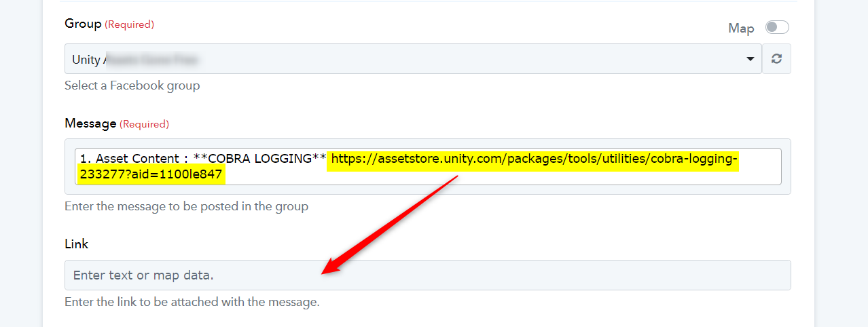This screenshot has width=868, height=327.
Task: Click the highlighted assetstore.unity.com URL
Action: 533,159
